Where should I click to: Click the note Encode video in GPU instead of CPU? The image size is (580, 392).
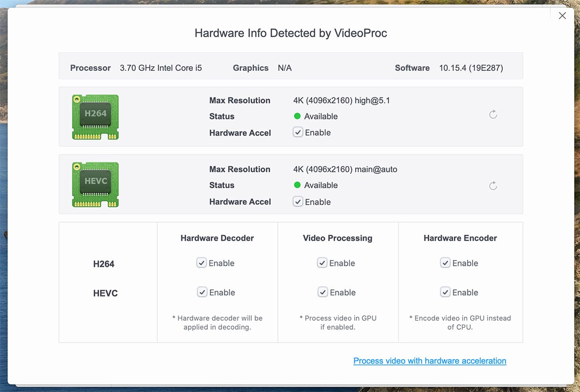click(460, 322)
